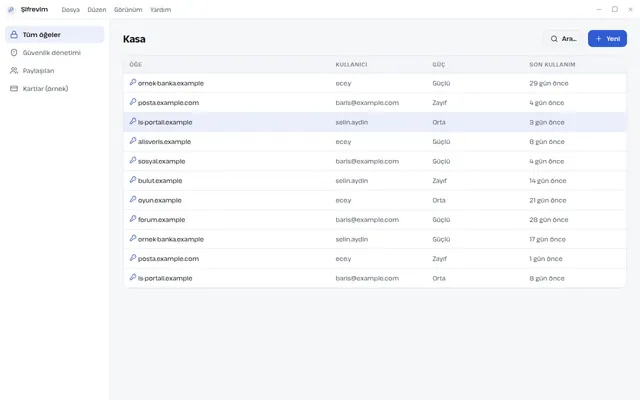The height and width of the screenshot is (400, 640).
Task: Click "21 gün önce" last-used cell
Action: (x=548, y=200)
